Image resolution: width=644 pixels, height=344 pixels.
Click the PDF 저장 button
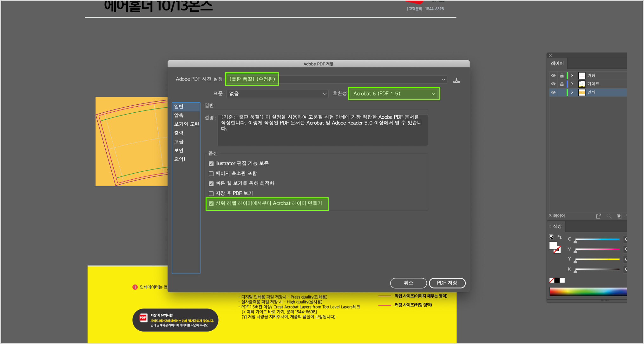coord(447,283)
